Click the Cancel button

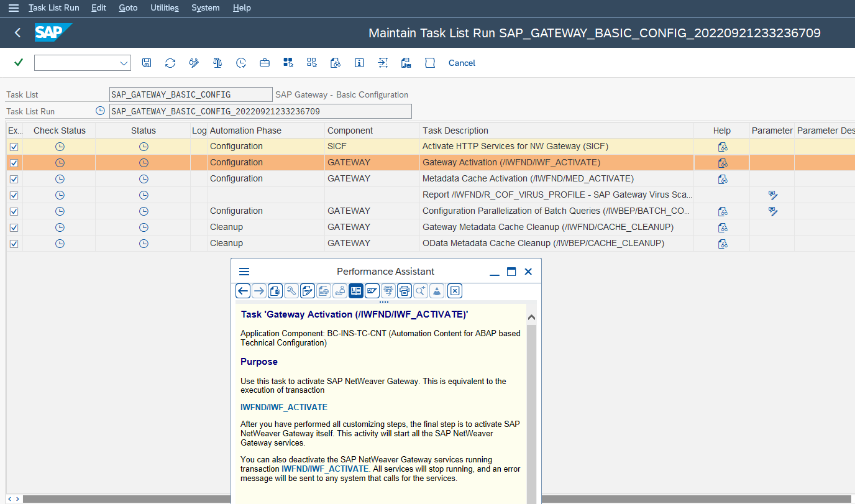coord(462,63)
